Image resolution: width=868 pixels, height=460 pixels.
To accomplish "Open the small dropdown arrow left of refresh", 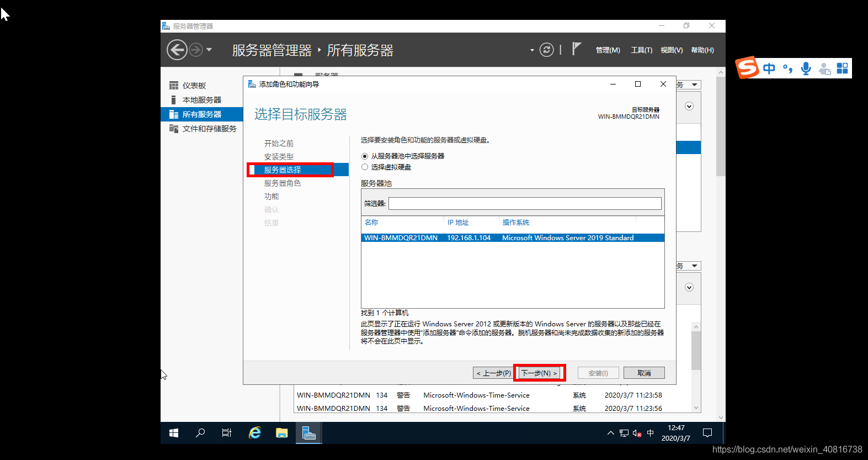I will tap(532, 50).
